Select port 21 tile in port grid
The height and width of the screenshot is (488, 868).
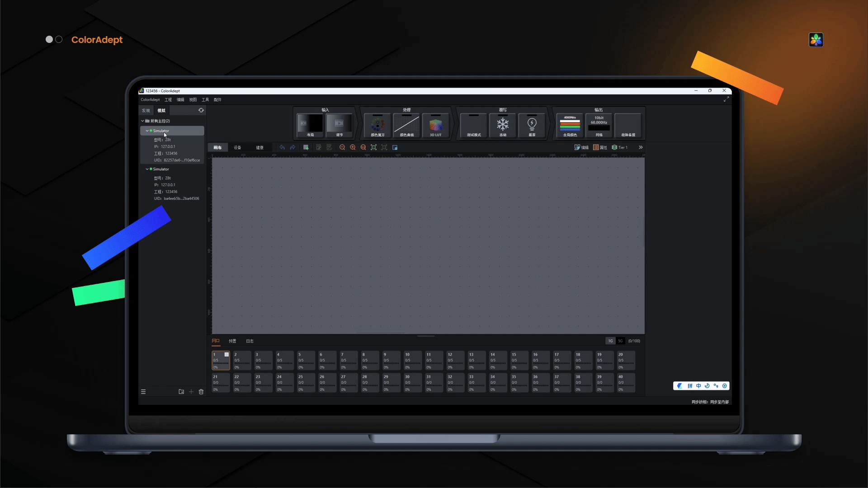221,382
